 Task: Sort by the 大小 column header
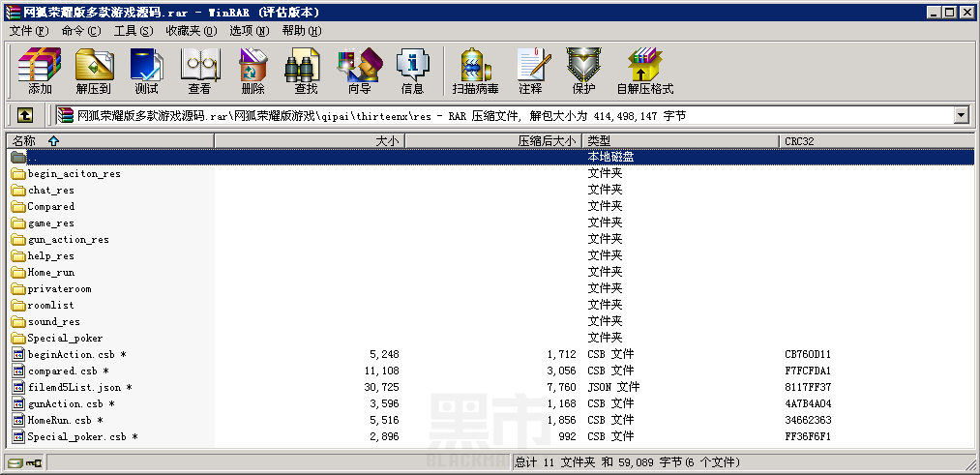click(310, 141)
